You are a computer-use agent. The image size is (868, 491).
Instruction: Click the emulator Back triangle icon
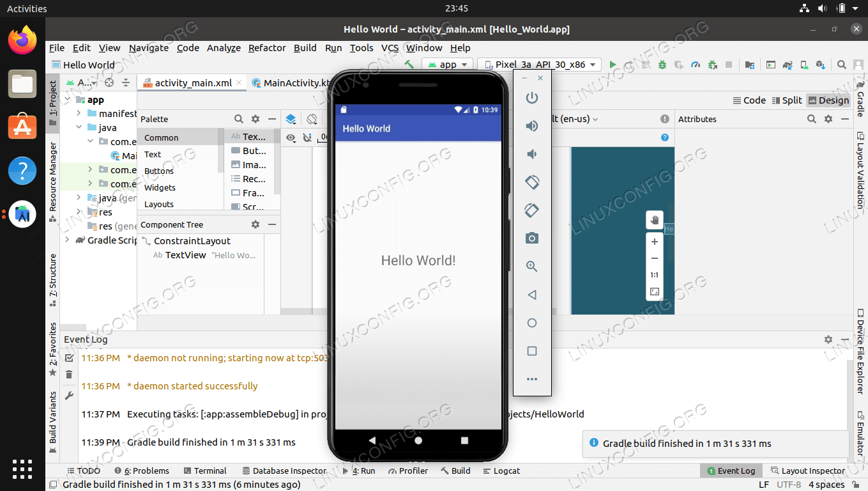(531, 295)
